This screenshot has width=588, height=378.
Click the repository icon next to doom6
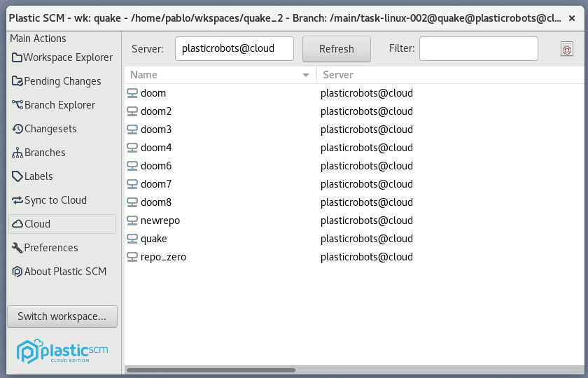pos(132,166)
